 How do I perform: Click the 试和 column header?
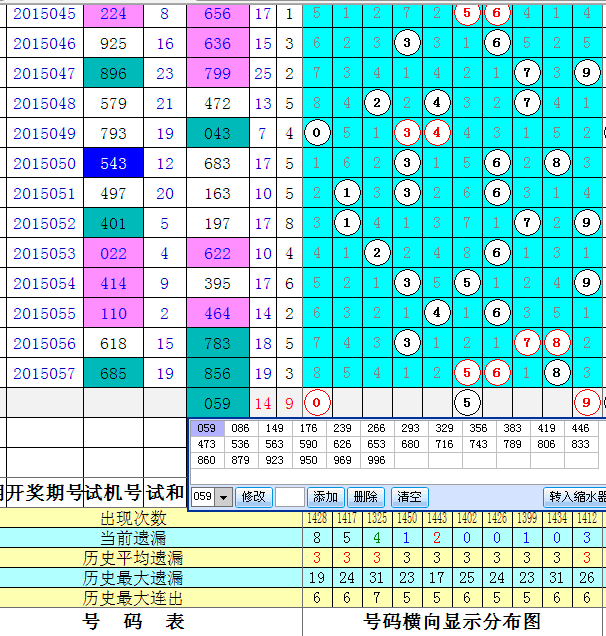[165, 493]
